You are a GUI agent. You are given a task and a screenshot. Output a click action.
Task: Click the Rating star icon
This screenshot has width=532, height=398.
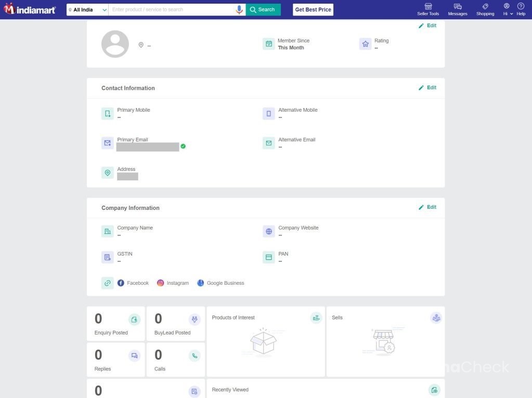(x=366, y=44)
